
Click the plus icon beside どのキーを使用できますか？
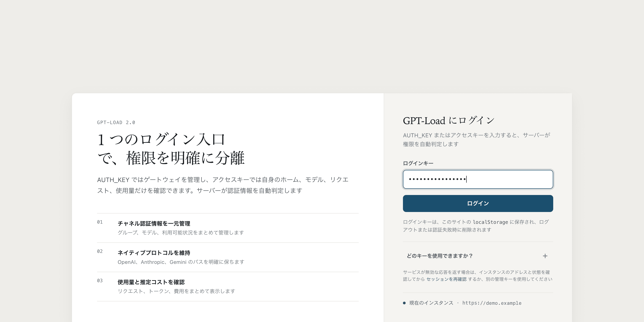545,256
